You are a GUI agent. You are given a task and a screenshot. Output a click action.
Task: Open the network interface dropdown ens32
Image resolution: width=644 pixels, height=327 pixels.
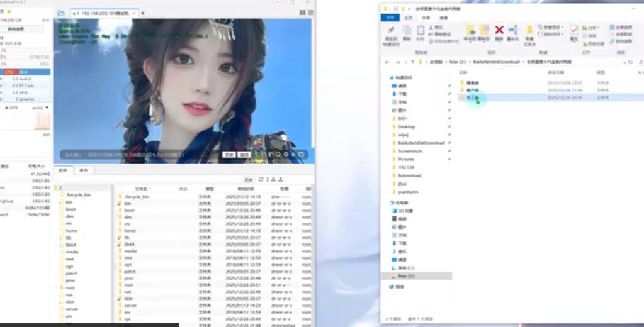[x=41, y=108]
